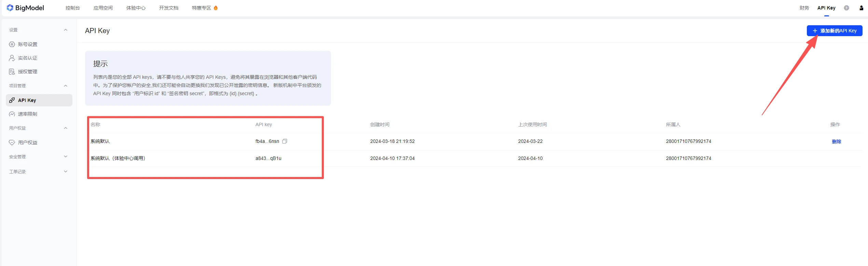Click the 账号设置 sidebar icon
Viewport: 868px width, 266px height.
coord(12,44)
